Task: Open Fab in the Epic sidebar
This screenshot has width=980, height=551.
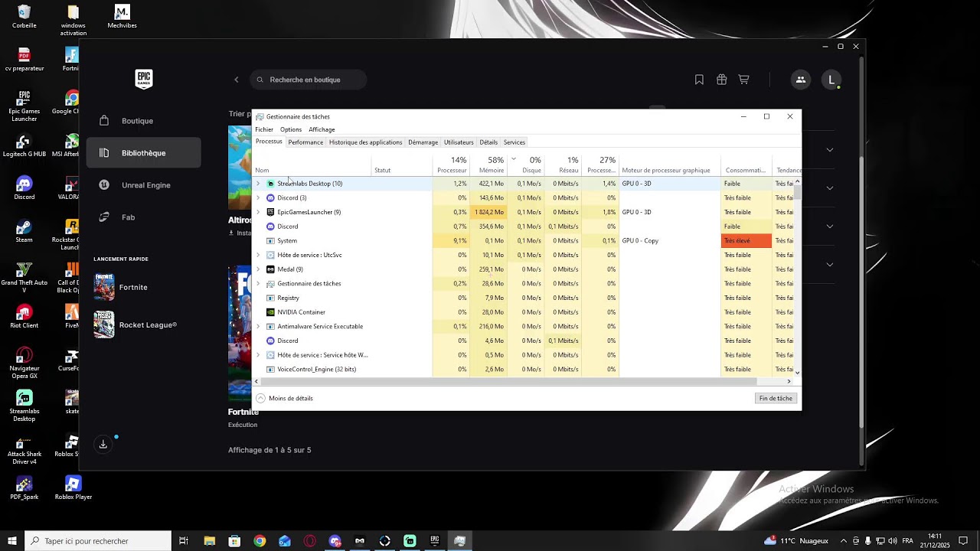Action: [x=144, y=217]
